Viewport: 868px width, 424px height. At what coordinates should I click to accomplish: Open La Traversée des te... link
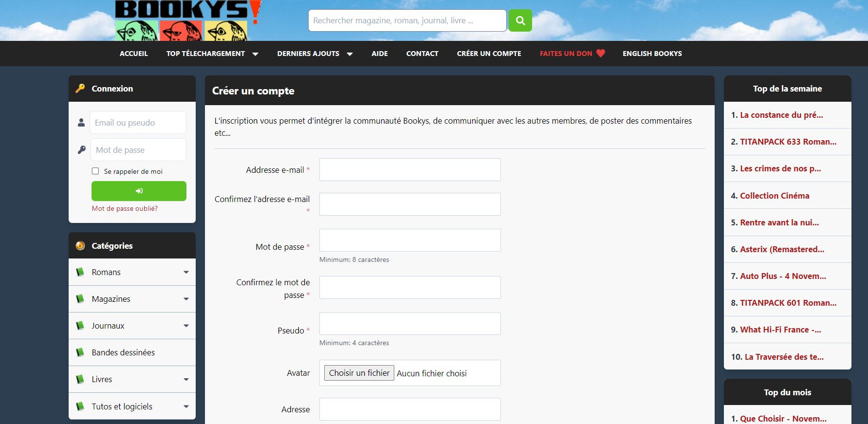[x=784, y=357]
